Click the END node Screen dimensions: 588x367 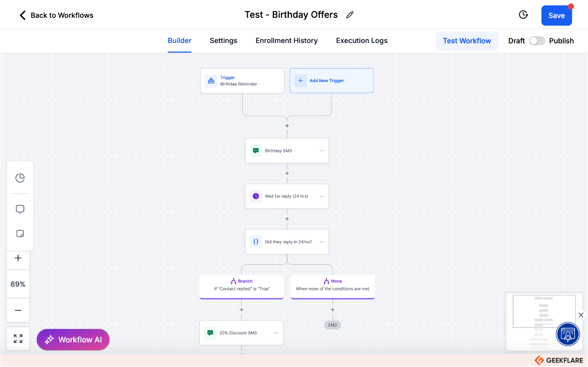pos(333,325)
